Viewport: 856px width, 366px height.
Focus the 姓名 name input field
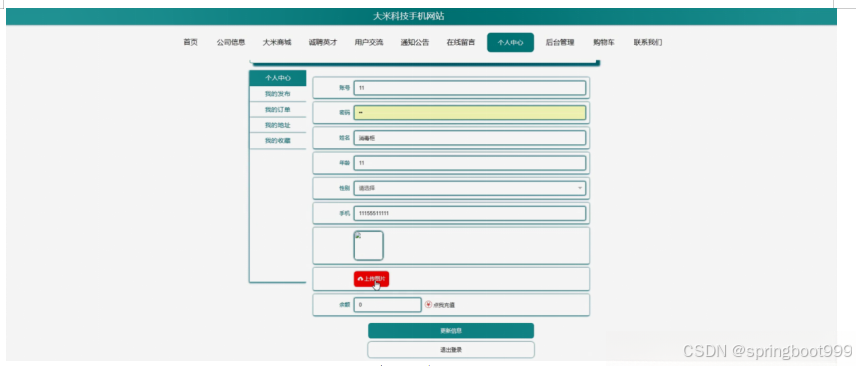469,138
